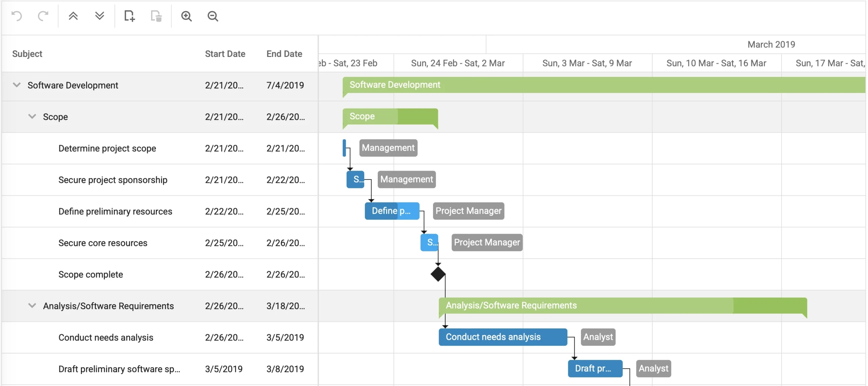Viewport: 868px width, 386px height.
Task: Select the Software Development summary bar
Action: pos(576,85)
